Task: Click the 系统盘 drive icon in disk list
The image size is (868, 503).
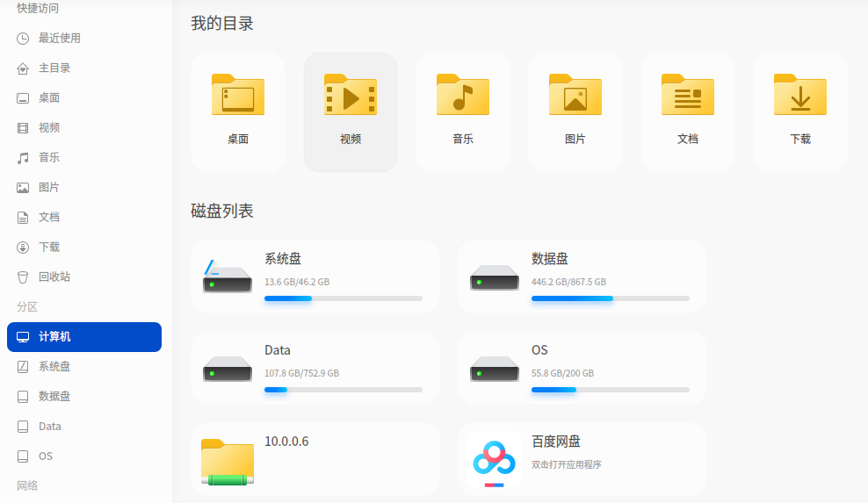Action: click(227, 277)
